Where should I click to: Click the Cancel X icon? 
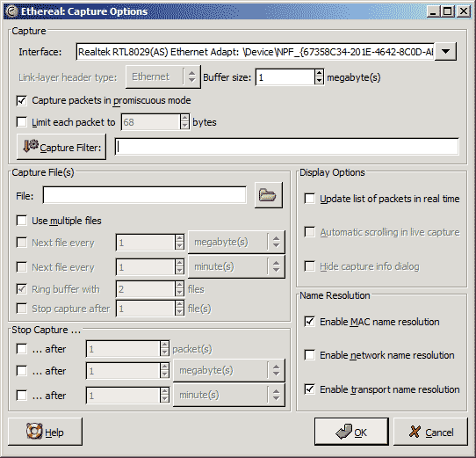415,432
